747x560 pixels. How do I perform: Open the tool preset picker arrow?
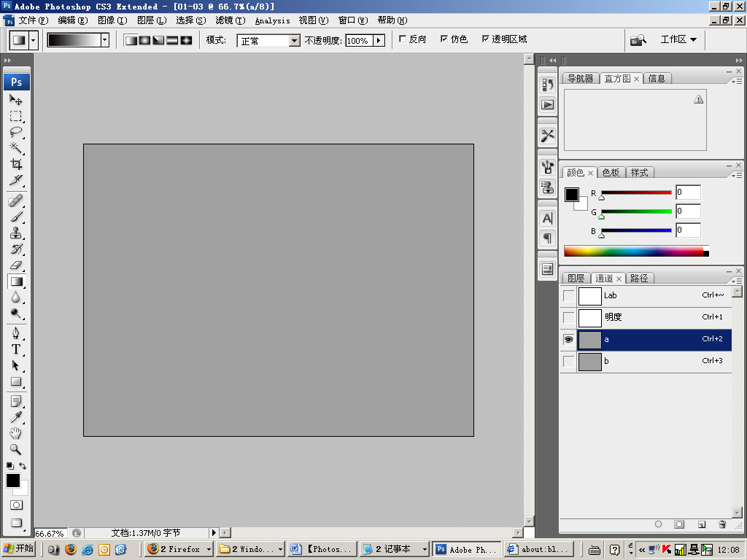point(33,40)
